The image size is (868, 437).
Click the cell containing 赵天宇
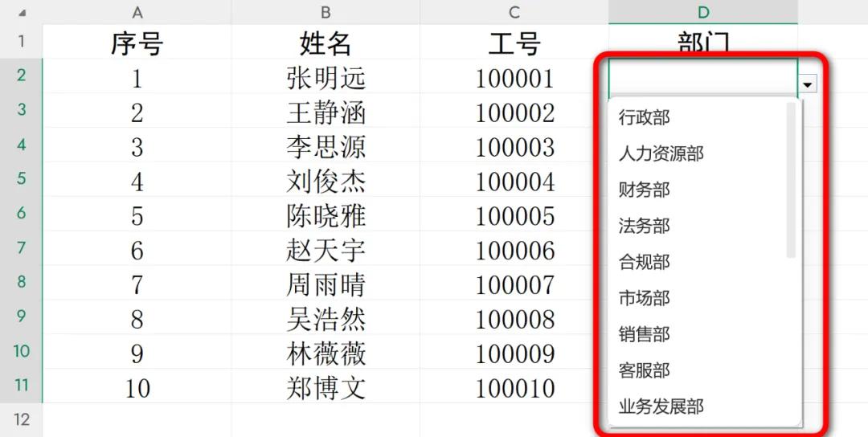(x=325, y=247)
